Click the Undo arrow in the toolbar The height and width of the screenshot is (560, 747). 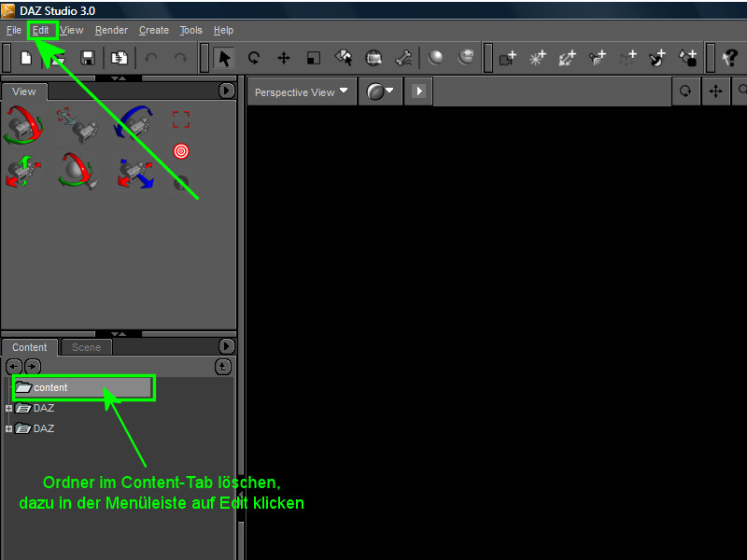151,58
